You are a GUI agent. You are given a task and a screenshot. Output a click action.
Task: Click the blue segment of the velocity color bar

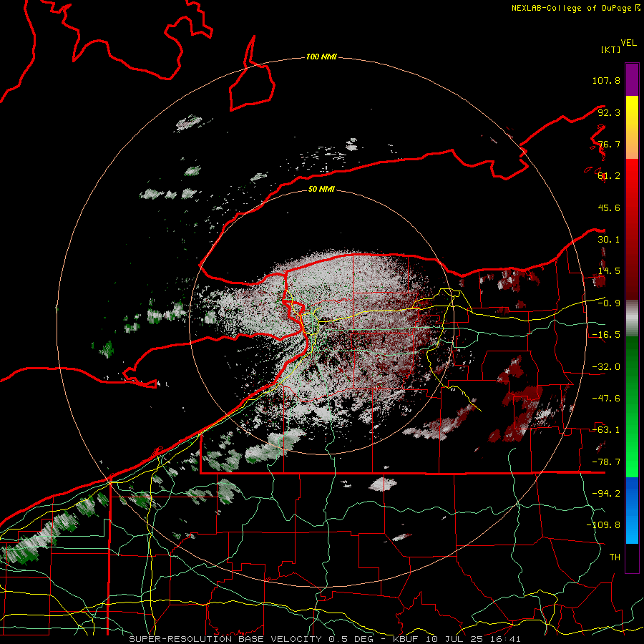(632, 510)
